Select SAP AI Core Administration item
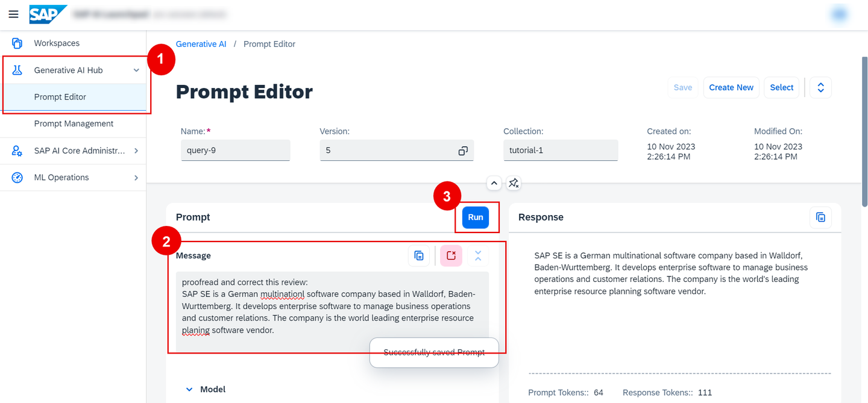This screenshot has width=868, height=403. click(73, 151)
